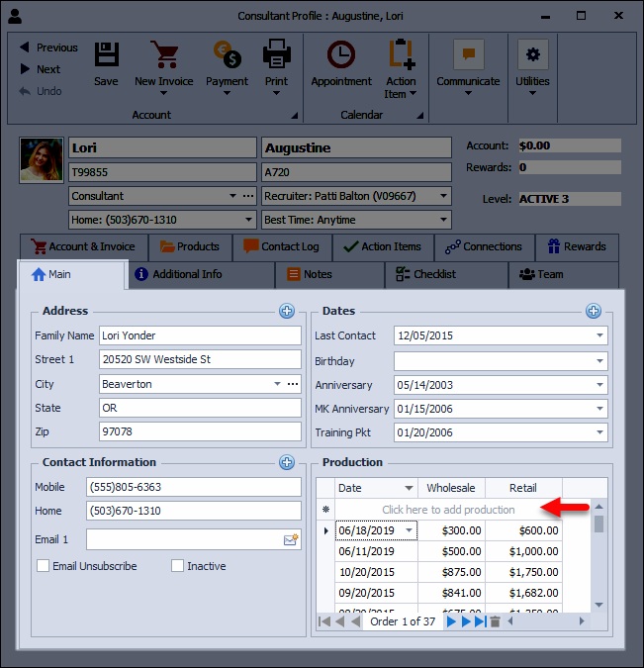
Task: Switch to Connections tab
Action: 484,246
